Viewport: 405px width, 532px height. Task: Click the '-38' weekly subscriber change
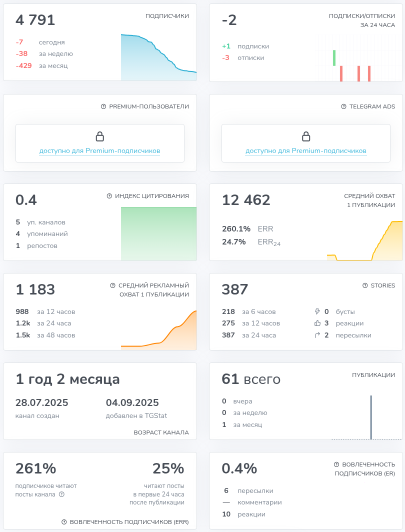(21, 53)
